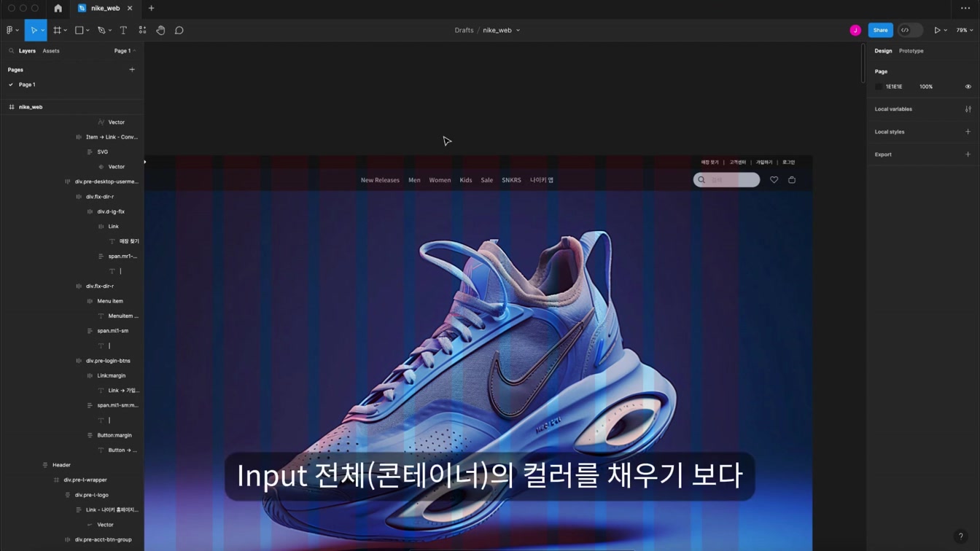Close the nike_web tab
Image resolution: width=980 pixels, height=551 pixels.
(x=130, y=8)
